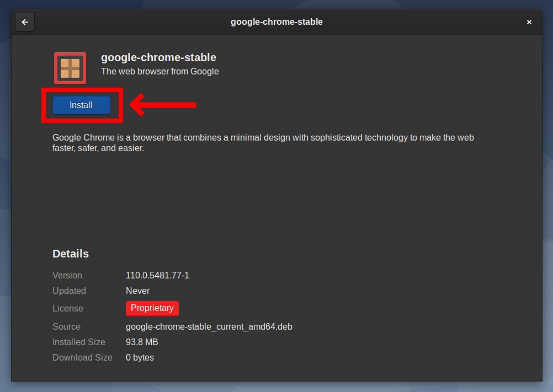Click the Installed Size label
Image resolution: width=553 pixels, height=392 pixels.
79,342
